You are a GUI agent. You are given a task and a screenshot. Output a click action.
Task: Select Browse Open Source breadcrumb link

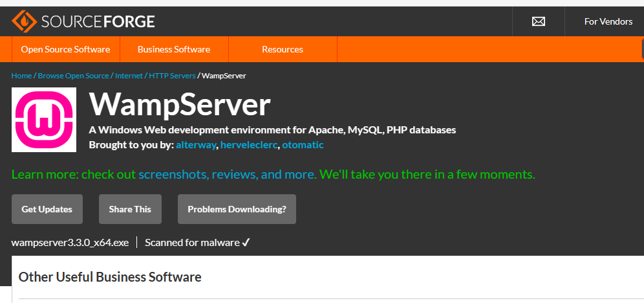tap(73, 76)
